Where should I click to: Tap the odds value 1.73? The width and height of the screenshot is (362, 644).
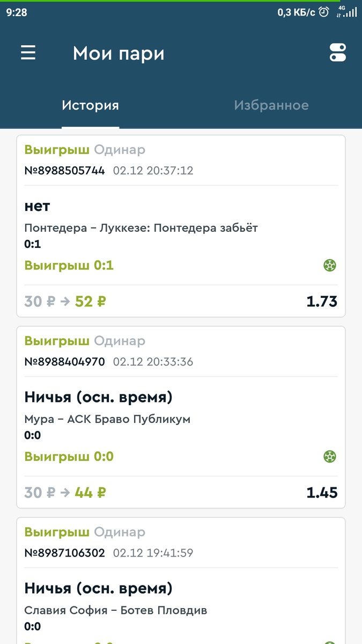coord(322,301)
